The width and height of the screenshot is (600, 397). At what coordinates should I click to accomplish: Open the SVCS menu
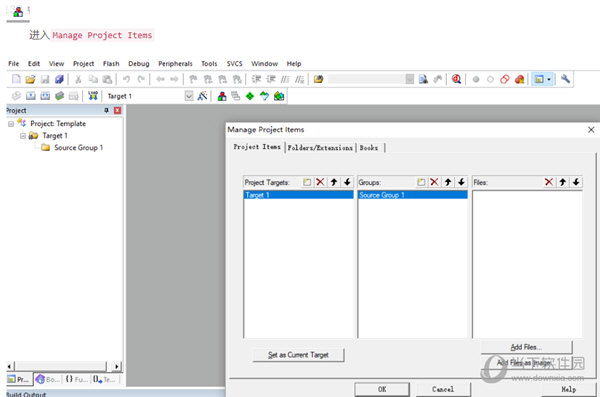point(234,64)
